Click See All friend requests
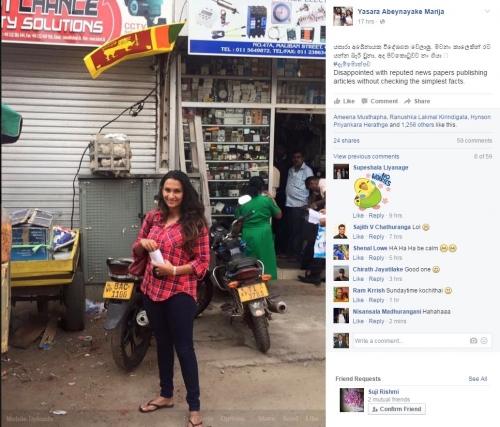This screenshot has height=427, width=500. click(x=478, y=379)
